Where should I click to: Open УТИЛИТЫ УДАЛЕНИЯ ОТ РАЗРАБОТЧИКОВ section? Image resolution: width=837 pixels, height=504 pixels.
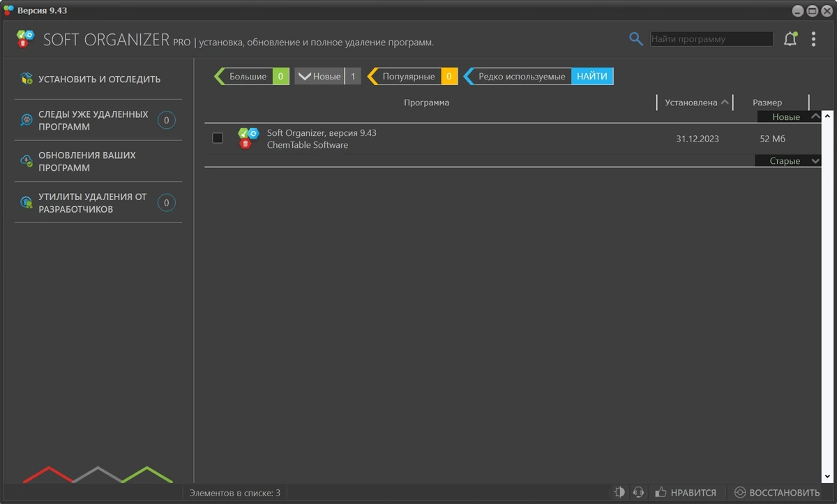pos(98,203)
